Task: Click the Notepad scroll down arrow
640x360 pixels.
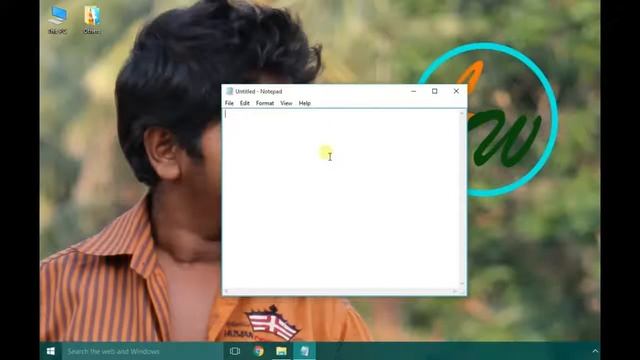Action: tap(462, 284)
